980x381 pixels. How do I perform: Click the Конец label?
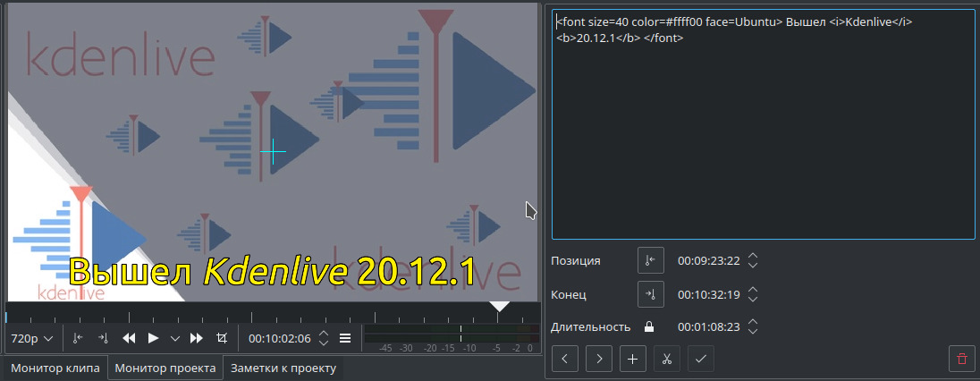click(569, 294)
